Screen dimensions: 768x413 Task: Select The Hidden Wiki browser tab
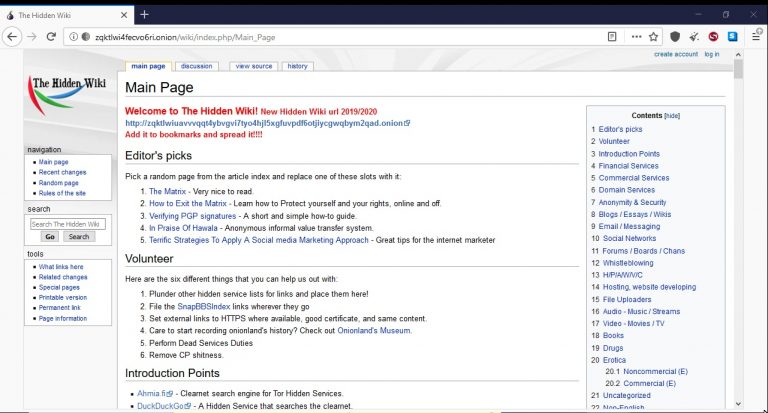click(x=67, y=15)
